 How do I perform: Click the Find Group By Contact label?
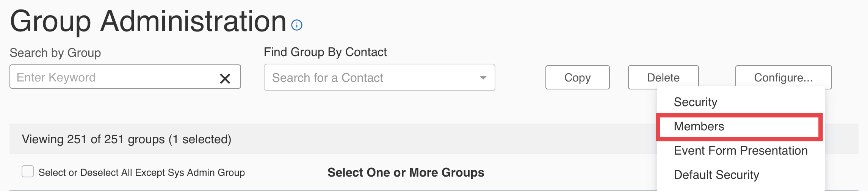click(x=325, y=52)
